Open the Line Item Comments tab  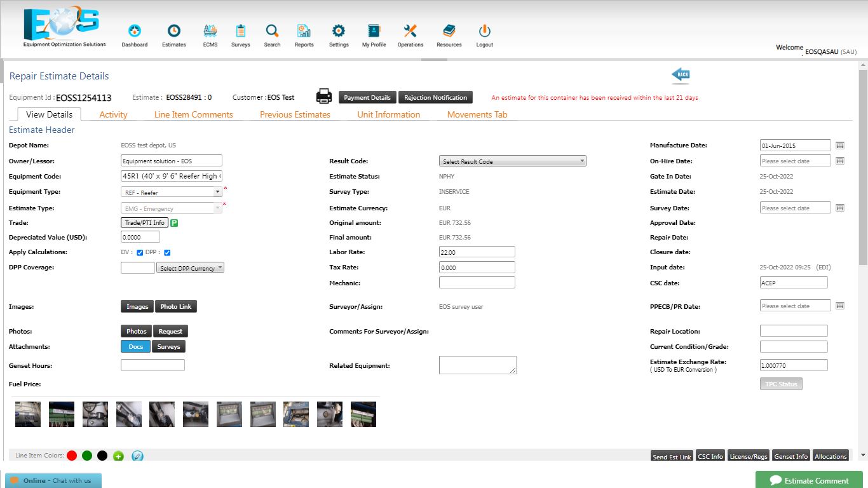click(x=193, y=114)
